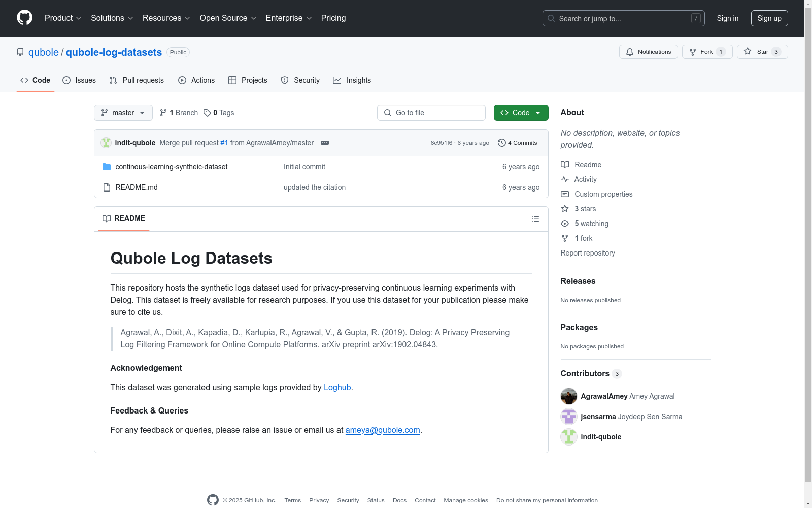Open the README outline list icon

point(535,219)
